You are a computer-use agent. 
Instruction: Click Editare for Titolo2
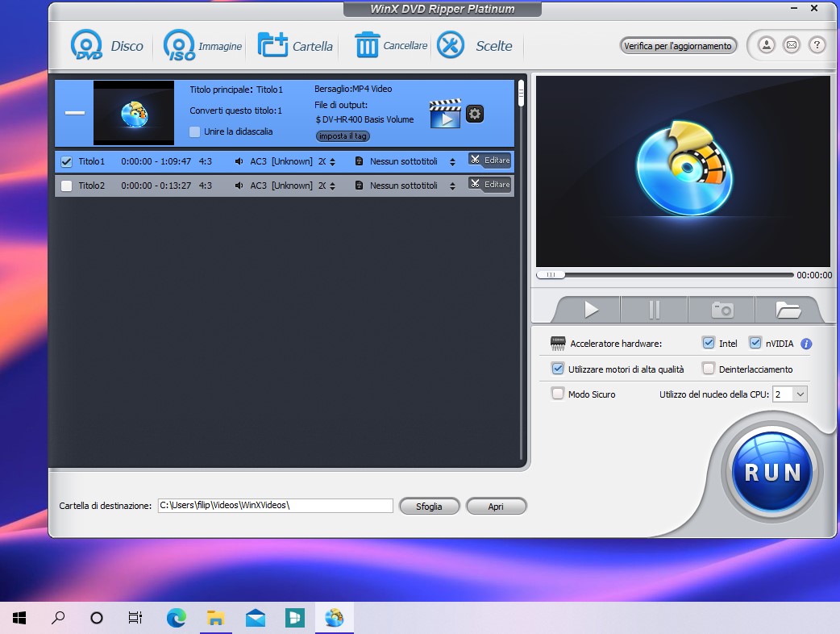[x=489, y=185]
